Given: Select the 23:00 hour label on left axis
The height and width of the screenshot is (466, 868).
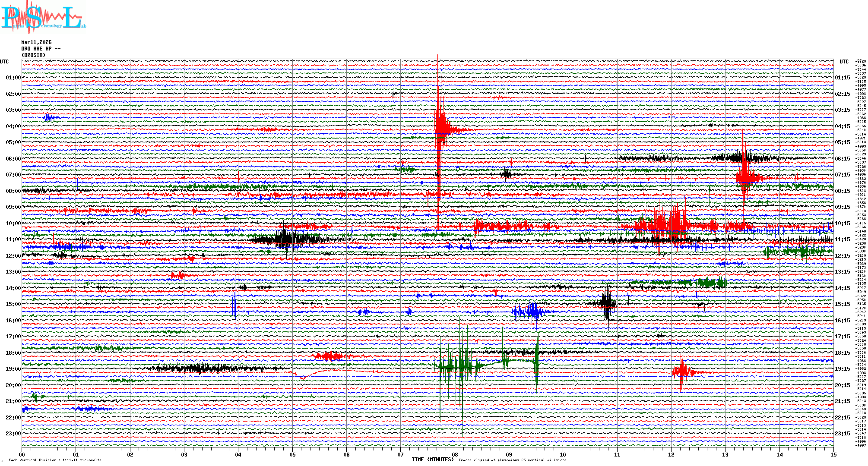Looking at the screenshot, I should click(13, 434).
